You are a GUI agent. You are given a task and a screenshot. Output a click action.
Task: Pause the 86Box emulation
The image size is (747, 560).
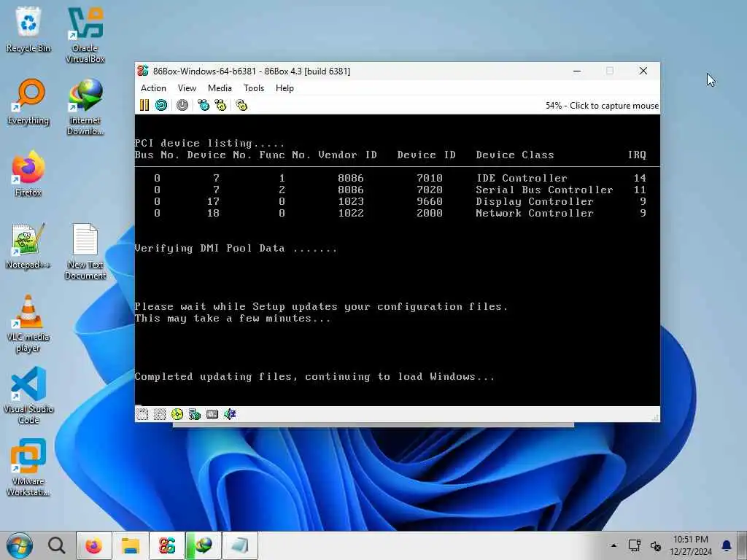coord(144,105)
